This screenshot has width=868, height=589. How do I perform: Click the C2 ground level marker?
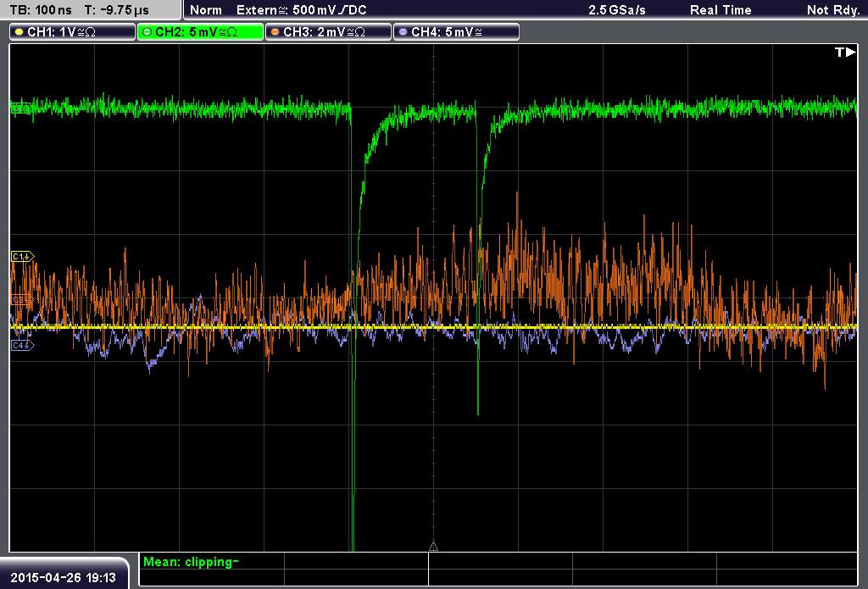point(21,108)
